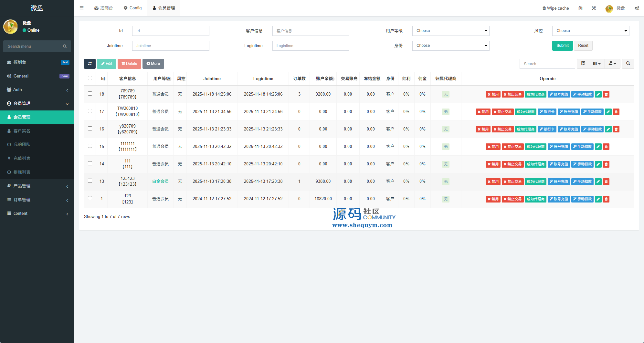Click the Reset button
This screenshot has width=644, height=343.
(583, 46)
